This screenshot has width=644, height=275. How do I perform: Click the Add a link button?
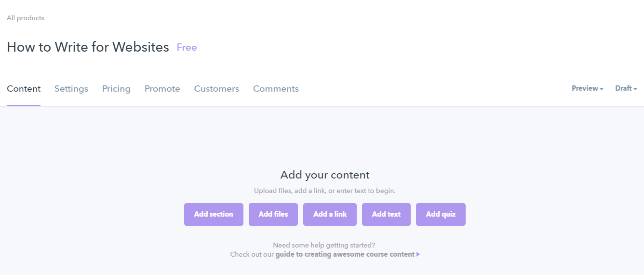tap(330, 214)
